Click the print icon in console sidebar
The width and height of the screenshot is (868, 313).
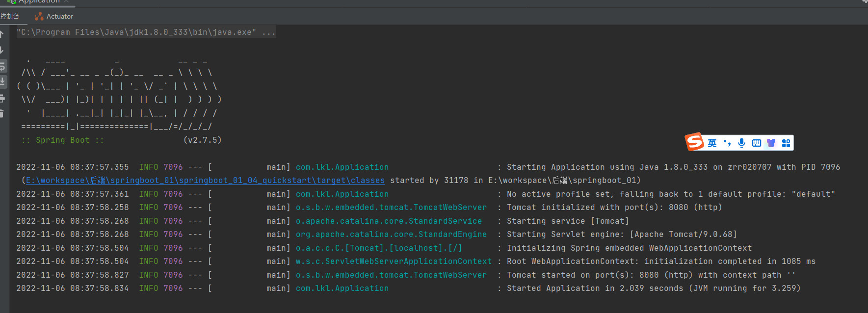2,98
